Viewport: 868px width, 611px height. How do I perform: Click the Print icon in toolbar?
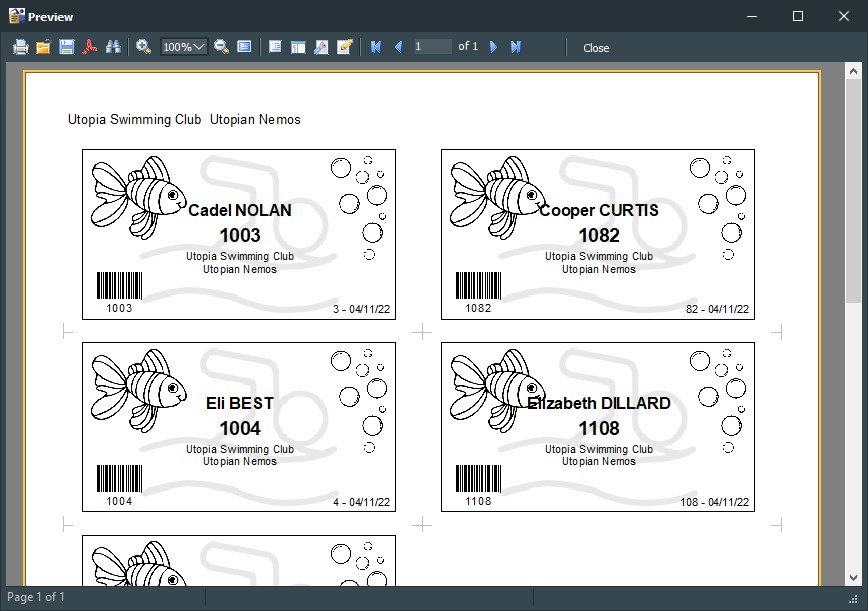(20, 47)
